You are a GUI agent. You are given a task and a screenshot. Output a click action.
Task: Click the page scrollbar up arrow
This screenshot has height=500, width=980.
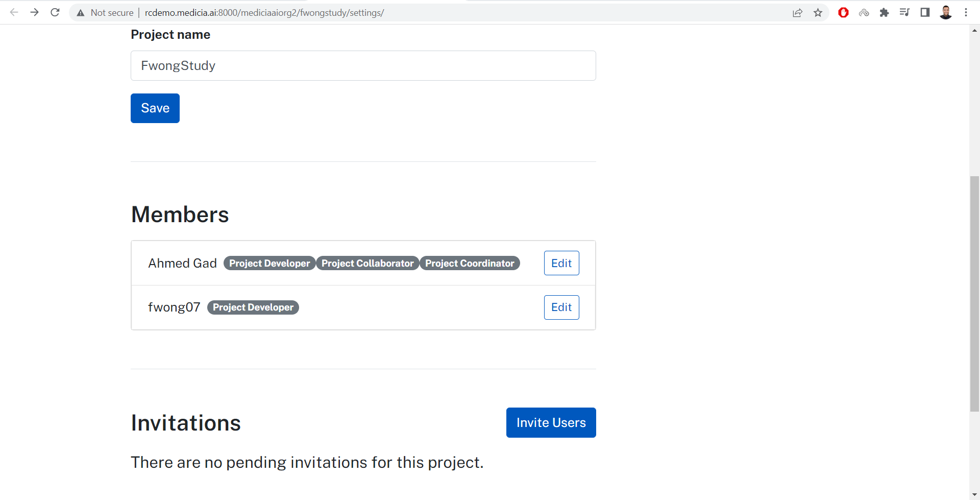(974, 31)
